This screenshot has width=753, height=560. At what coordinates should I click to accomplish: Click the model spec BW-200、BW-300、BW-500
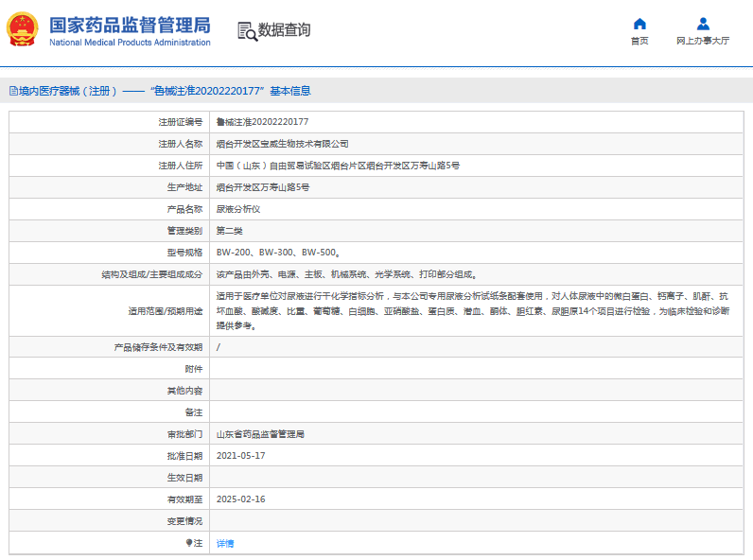(x=278, y=253)
